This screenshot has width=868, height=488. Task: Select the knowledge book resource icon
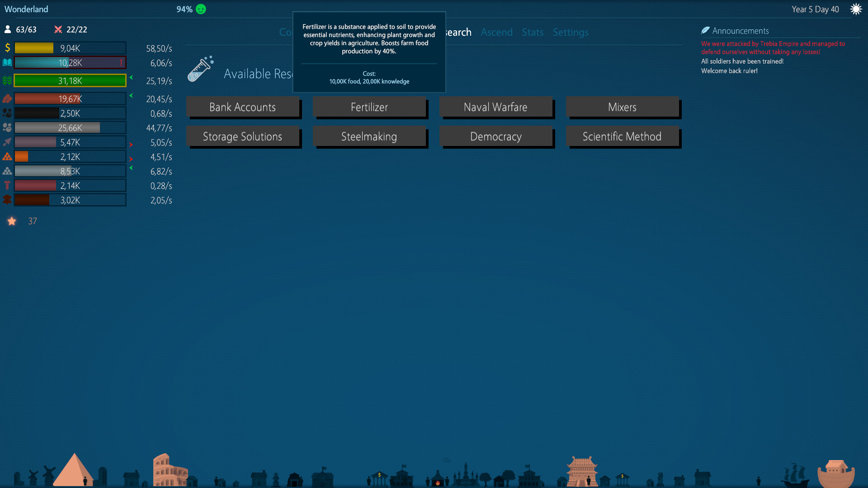(7, 62)
